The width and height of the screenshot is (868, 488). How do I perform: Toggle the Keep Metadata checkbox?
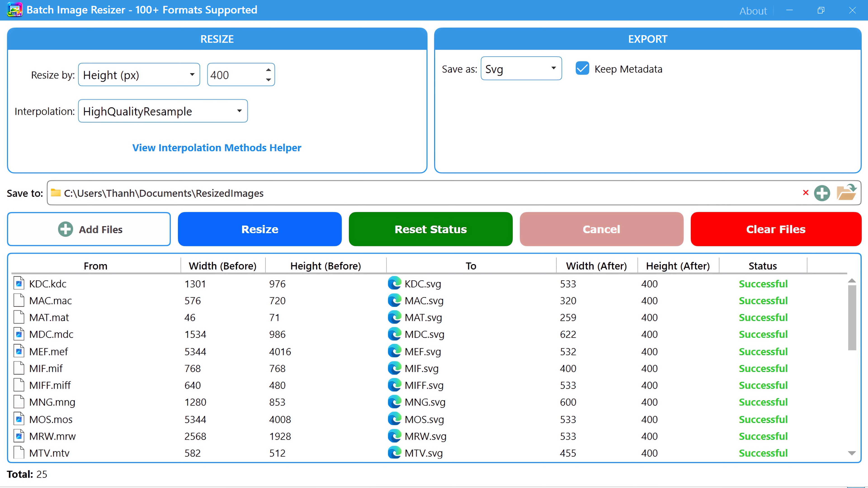582,68
